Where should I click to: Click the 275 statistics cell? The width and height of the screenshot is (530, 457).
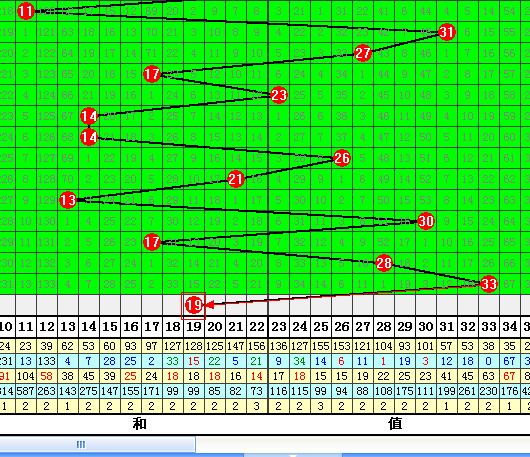coord(89,391)
